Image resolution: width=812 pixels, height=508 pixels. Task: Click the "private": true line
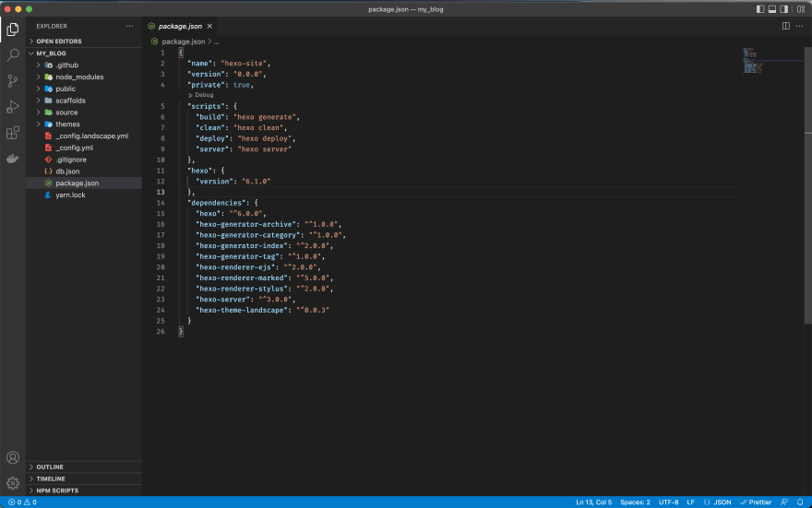pyautogui.click(x=221, y=85)
